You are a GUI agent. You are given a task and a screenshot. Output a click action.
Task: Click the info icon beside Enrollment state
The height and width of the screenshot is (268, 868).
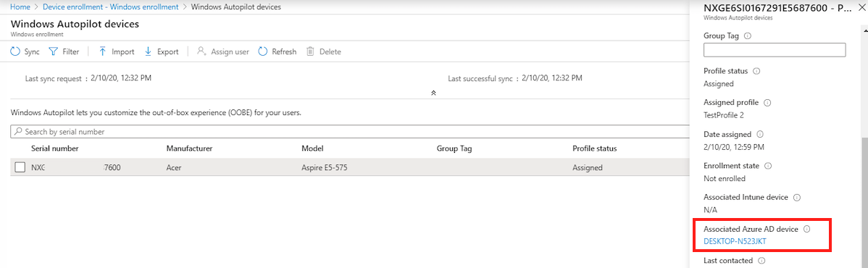768,166
